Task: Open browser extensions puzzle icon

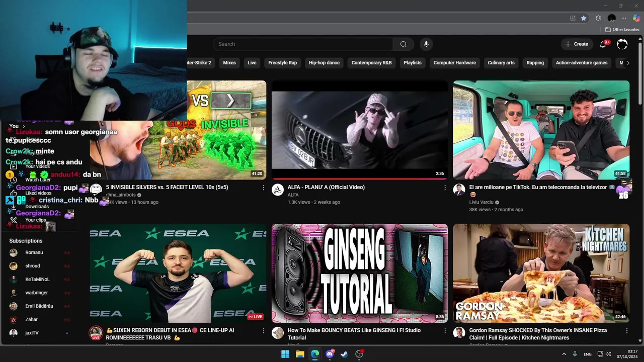Action: (x=598, y=18)
